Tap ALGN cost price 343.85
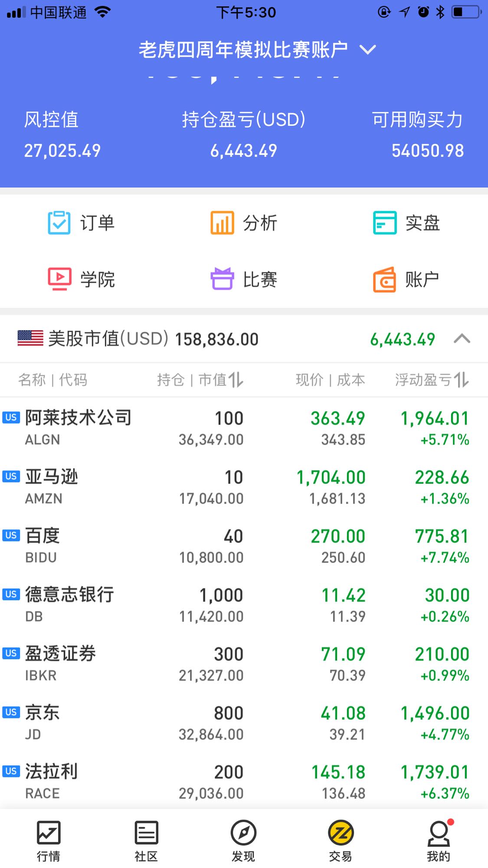The image size is (488, 868). [x=343, y=440]
